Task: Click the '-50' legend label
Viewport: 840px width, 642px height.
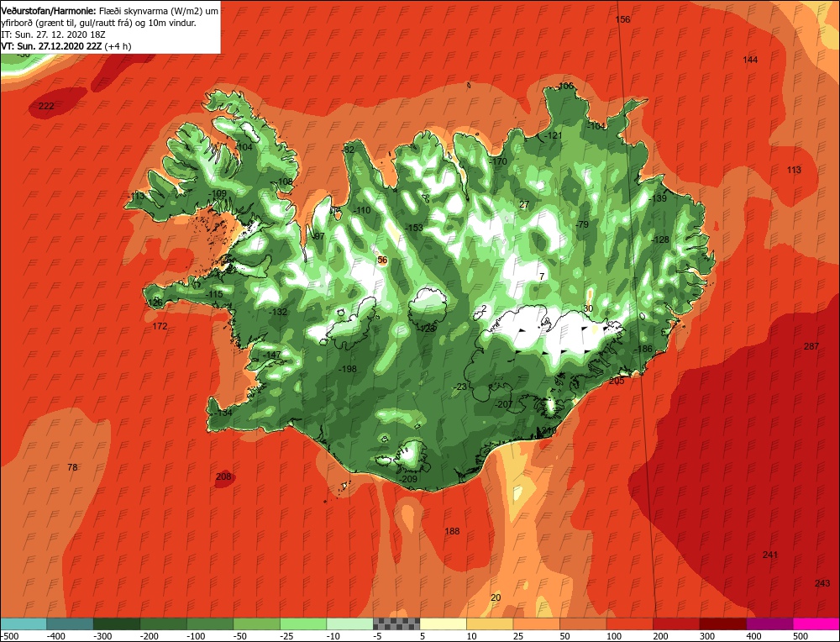Action: 240,636
